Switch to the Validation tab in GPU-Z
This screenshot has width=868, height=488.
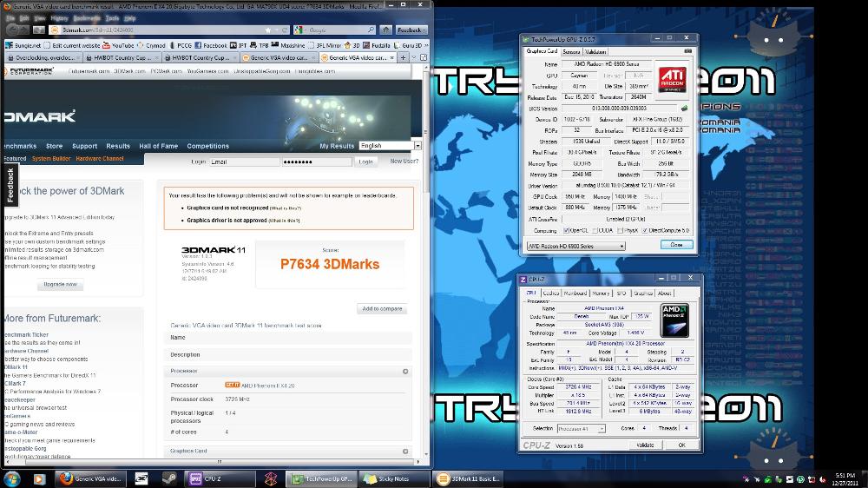pyautogui.click(x=595, y=51)
